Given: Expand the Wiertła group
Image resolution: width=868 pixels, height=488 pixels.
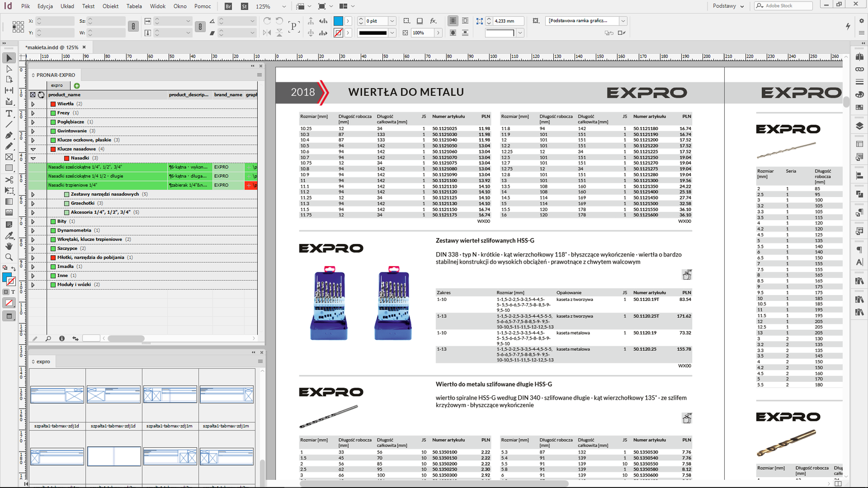Looking at the screenshot, I should (33, 104).
